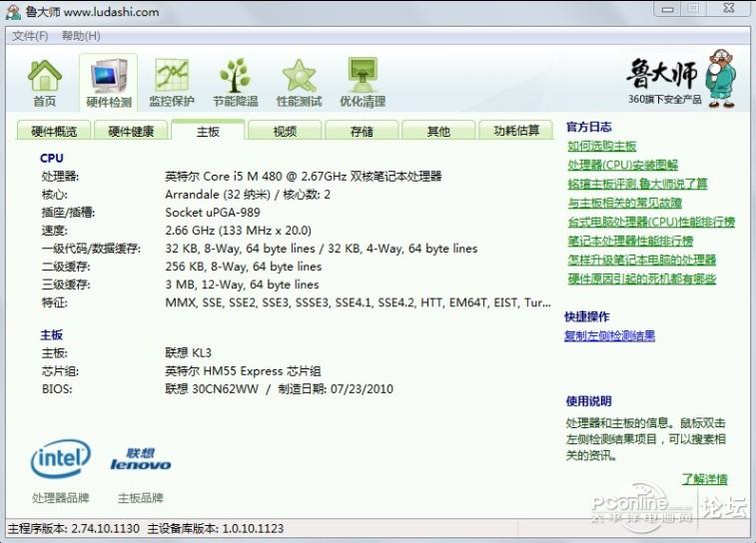Select the 处理器 Core i5 M 480 value

pyautogui.click(x=304, y=177)
